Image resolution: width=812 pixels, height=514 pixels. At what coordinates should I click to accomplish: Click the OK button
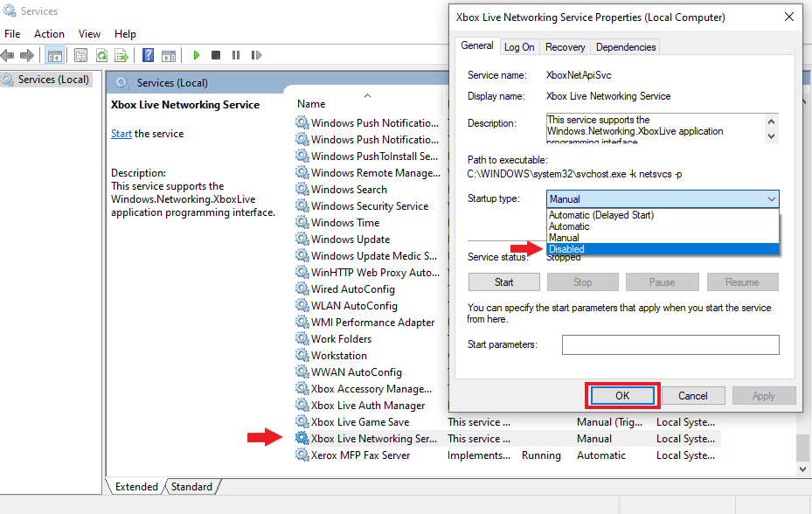point(621,395)
